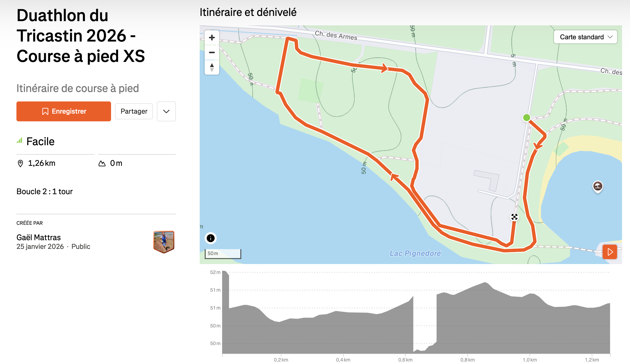Share the route via Partager
630x364 pixels.
point(134,111)
